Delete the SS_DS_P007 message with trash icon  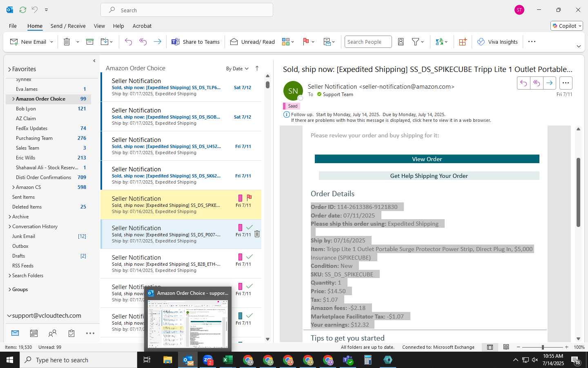tap(257, 234)
